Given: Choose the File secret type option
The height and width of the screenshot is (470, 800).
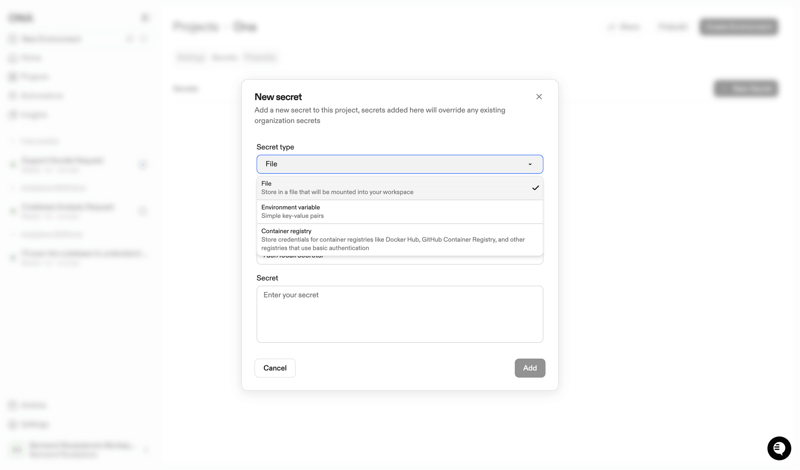Looking at the screenshot, I should point(399,188).
